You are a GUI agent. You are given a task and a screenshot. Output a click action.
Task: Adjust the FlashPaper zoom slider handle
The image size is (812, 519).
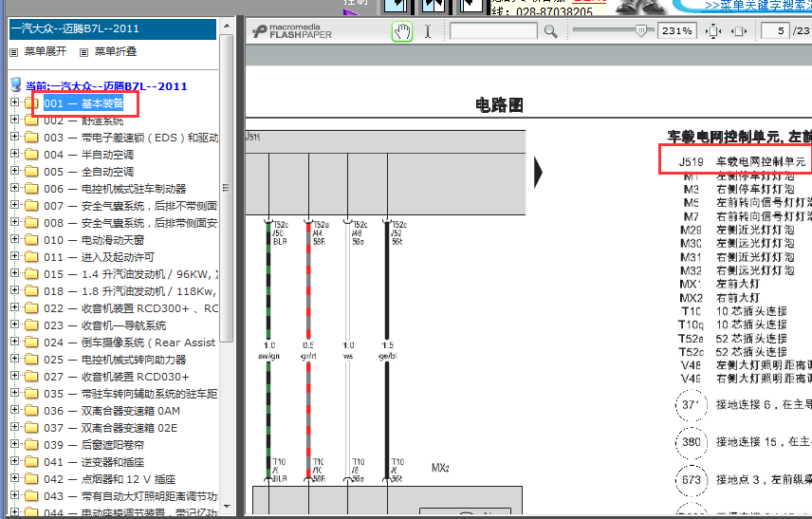tap(640, 30)
